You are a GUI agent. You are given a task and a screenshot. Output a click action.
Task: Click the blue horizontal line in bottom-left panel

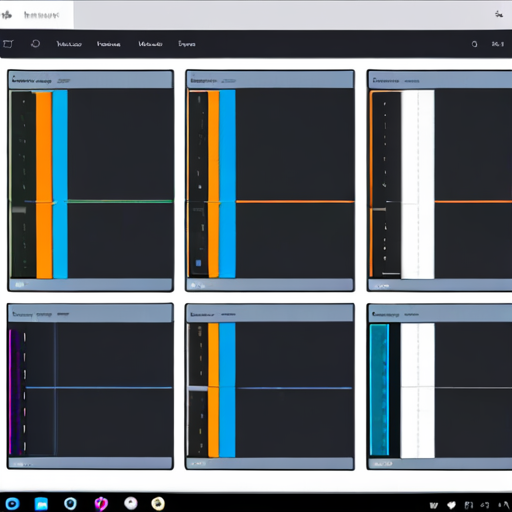coord(99,387)
